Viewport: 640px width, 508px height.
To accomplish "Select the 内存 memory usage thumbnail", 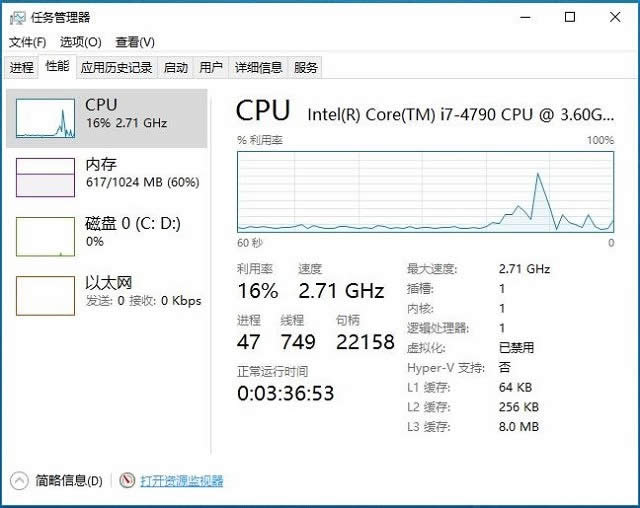I will [x=45, y=177].
